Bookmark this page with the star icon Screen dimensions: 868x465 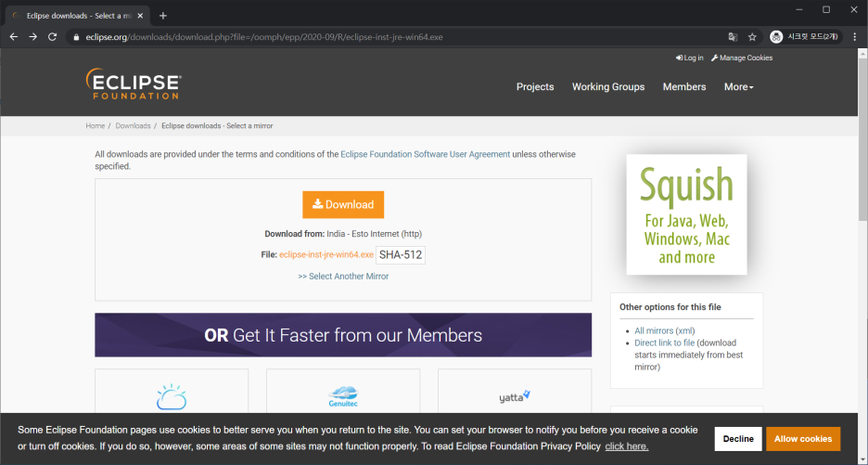click(x=752, y=37)
